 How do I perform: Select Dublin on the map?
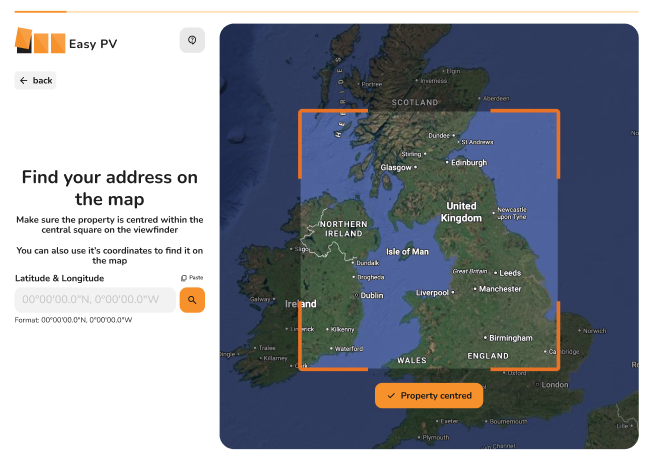pyautogui.click(x=372, y=295)
